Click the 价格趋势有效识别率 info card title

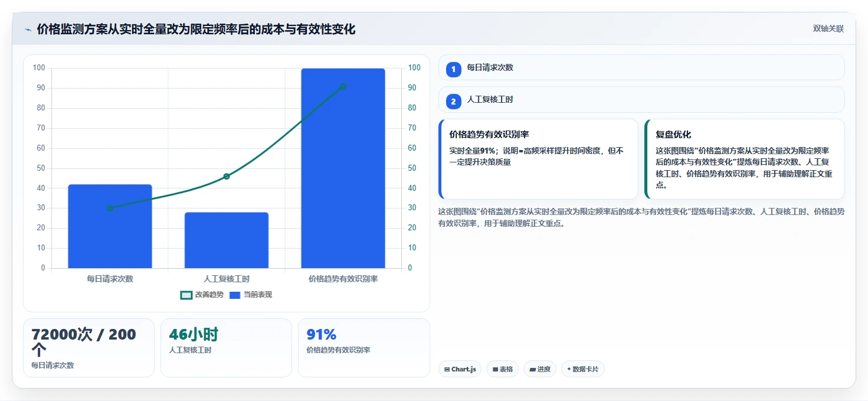489,135
